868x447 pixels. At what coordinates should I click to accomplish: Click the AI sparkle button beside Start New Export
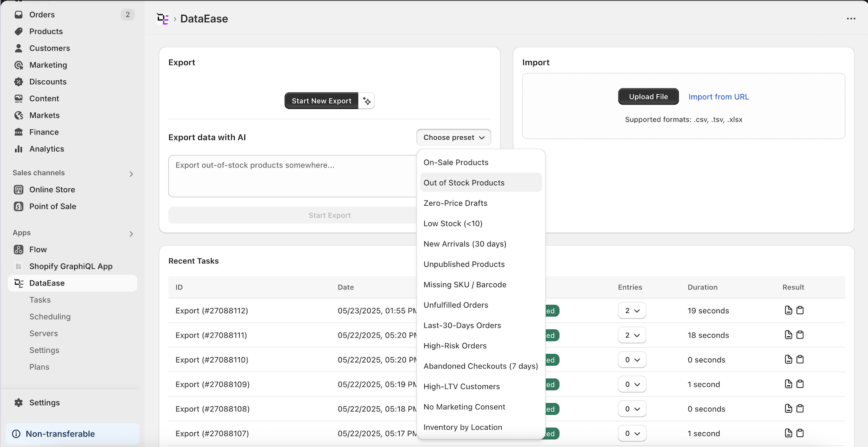tap(367, 101)
